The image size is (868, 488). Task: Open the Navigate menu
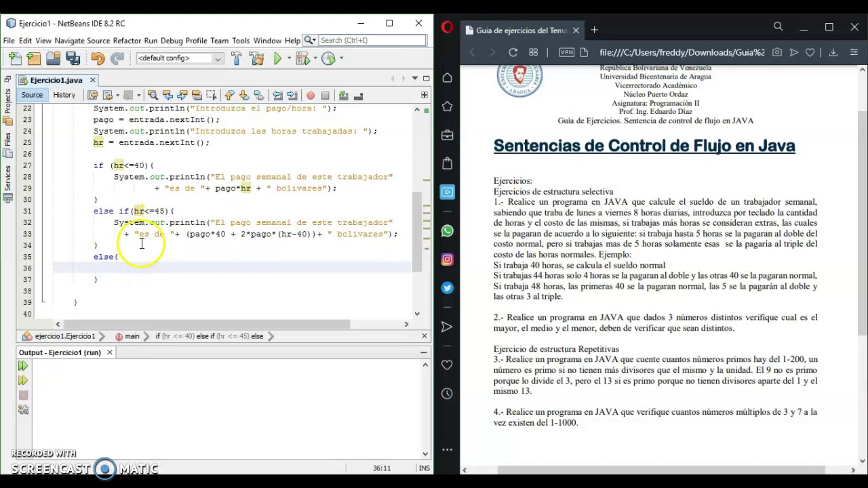tap(69, 41)
